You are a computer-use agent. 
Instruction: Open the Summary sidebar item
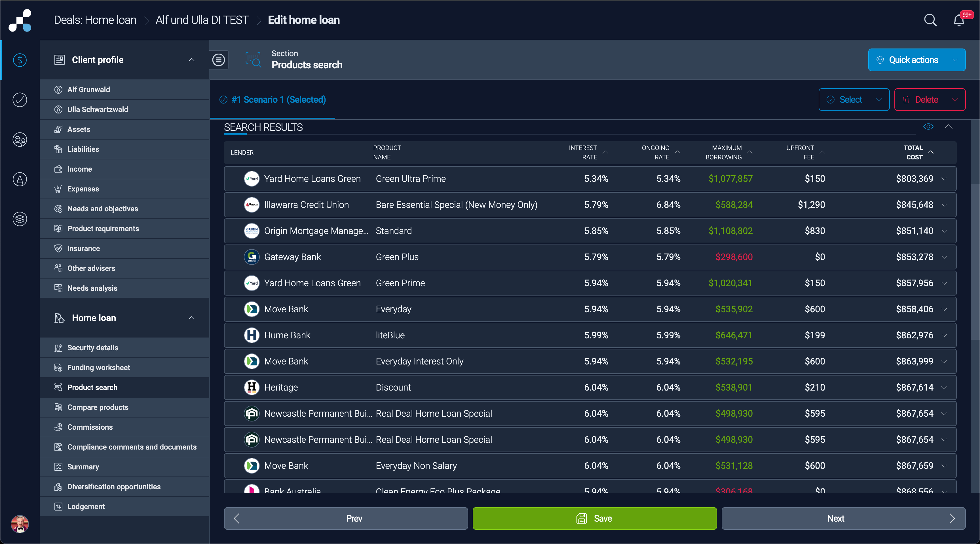tap(124, 467)
